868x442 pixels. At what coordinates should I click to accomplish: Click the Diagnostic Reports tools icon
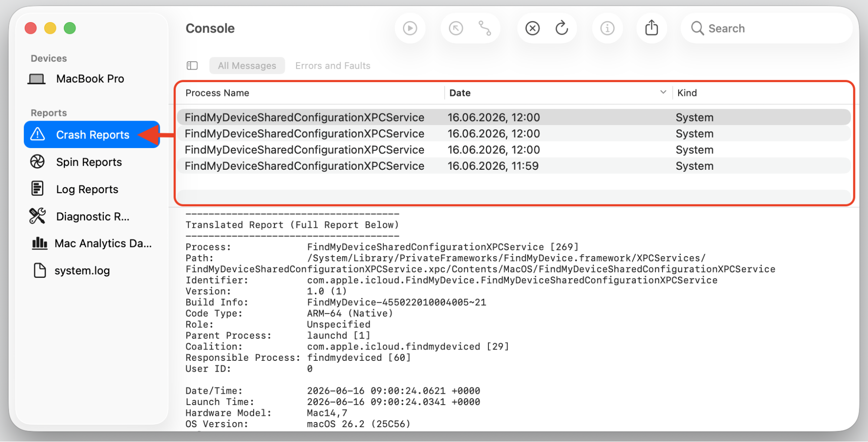click(x=37, y=216)
